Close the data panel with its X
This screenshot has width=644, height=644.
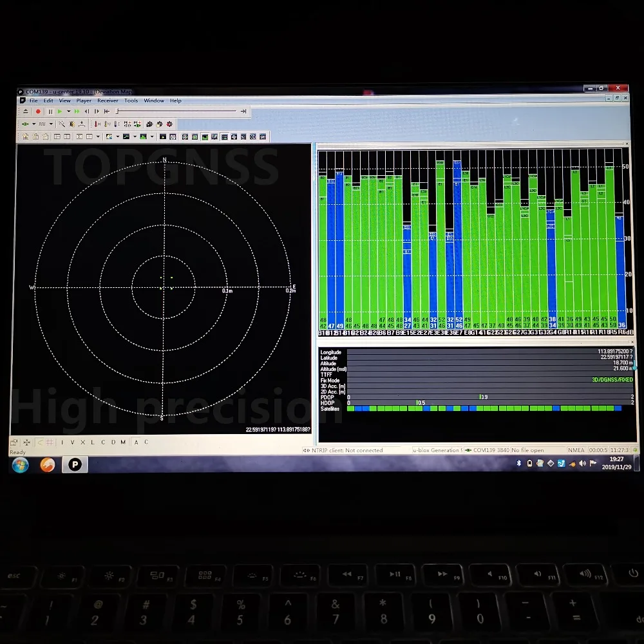tap(632, 342)
